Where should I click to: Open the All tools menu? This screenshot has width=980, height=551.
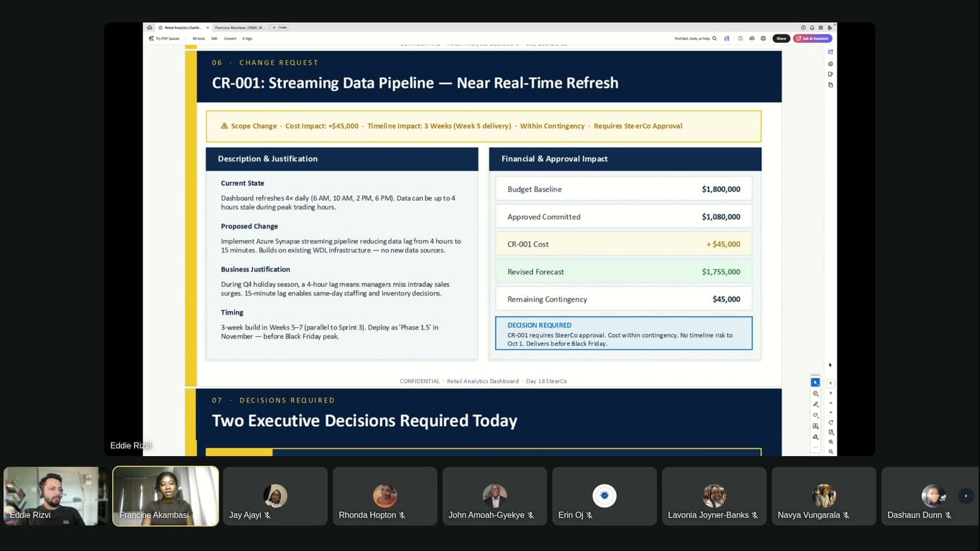coord(198,39)
